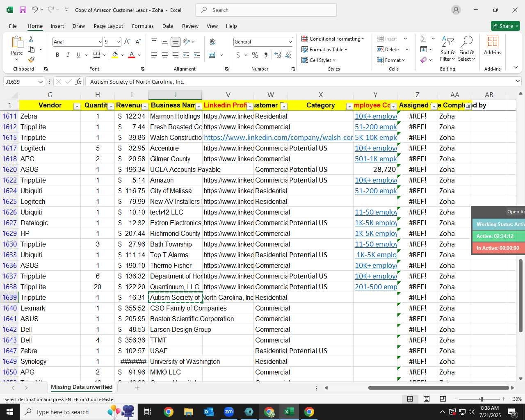Open the 201-500 employee count link
Screen dimensions: 525x420
[x=376, y=287]
